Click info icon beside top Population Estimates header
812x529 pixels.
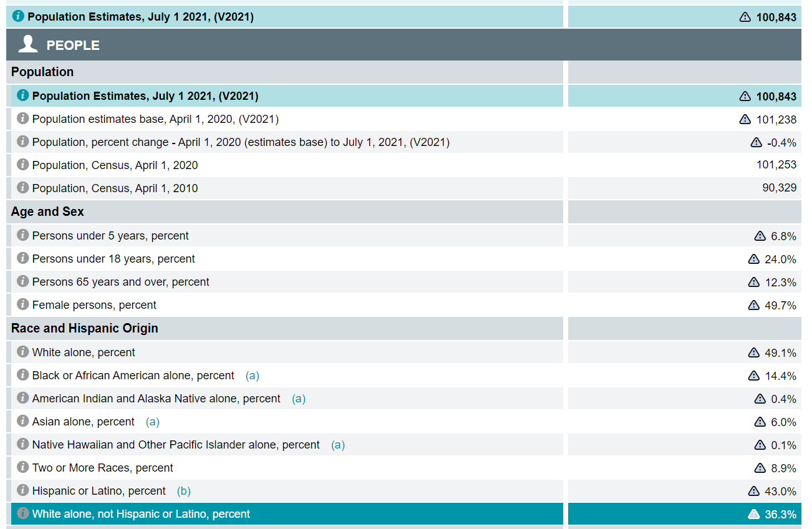(18, 17)
